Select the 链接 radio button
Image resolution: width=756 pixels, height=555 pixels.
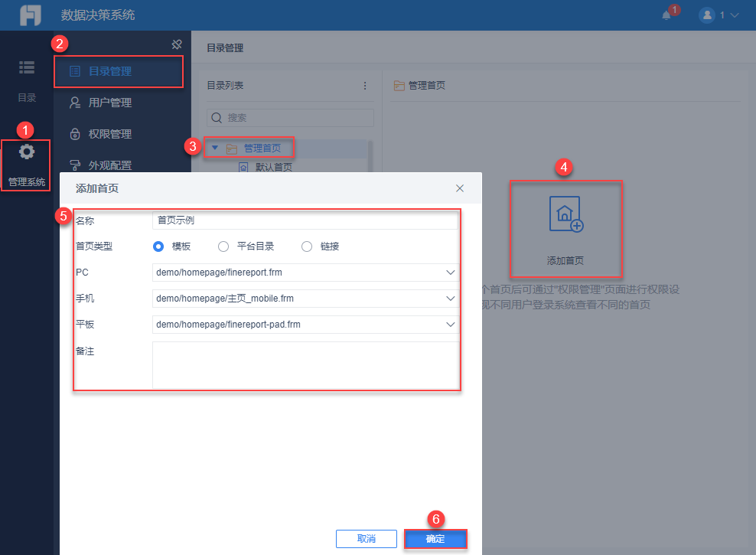[x=307, y=246]
